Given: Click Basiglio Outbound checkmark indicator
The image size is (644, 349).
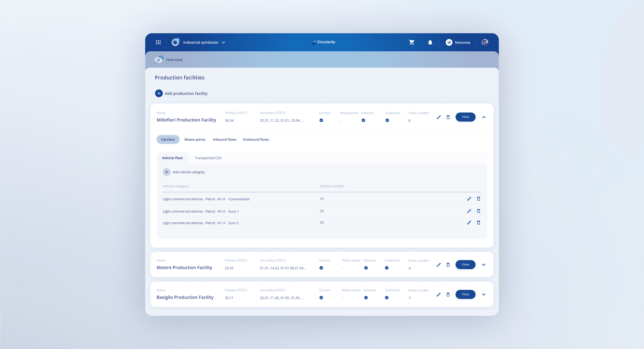Looking at the screenshot, I should pyautogui.click(x=387, y=298).
